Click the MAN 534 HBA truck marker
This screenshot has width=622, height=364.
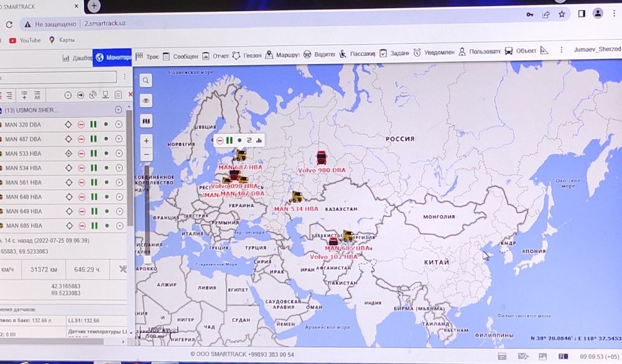(x=296, y=196)
